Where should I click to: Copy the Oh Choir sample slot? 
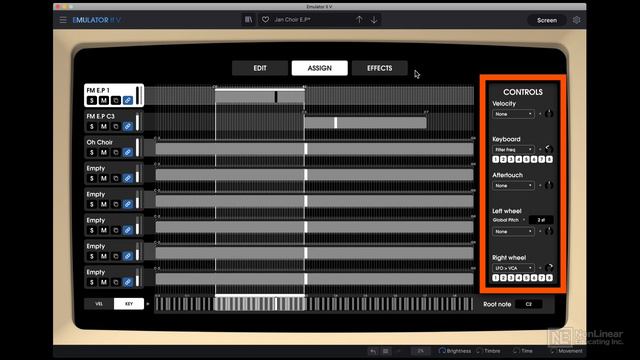point(116,153)
